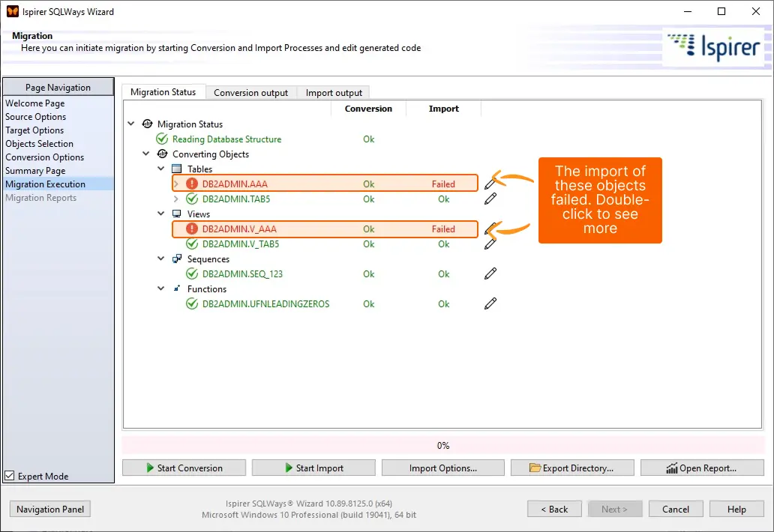Expand the DB2ADMIN.AAA table row
This screenshot has height=532, width=774.
pos(176,184)
